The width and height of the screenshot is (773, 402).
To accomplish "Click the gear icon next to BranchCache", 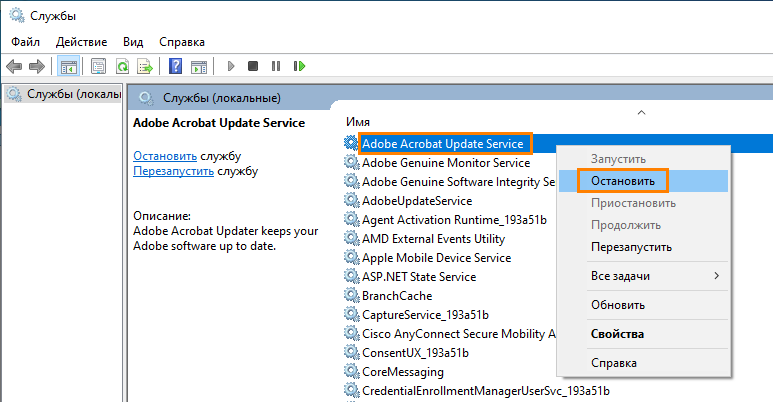I will coord(351,295).
